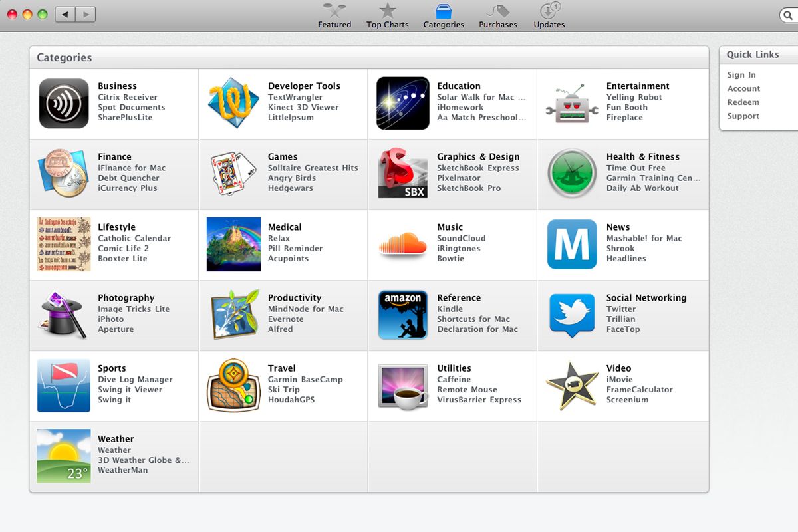The width and height of the screenshot is (798, 532).
Task: Open SoundCloud under Music
Action: pos(462,239)
